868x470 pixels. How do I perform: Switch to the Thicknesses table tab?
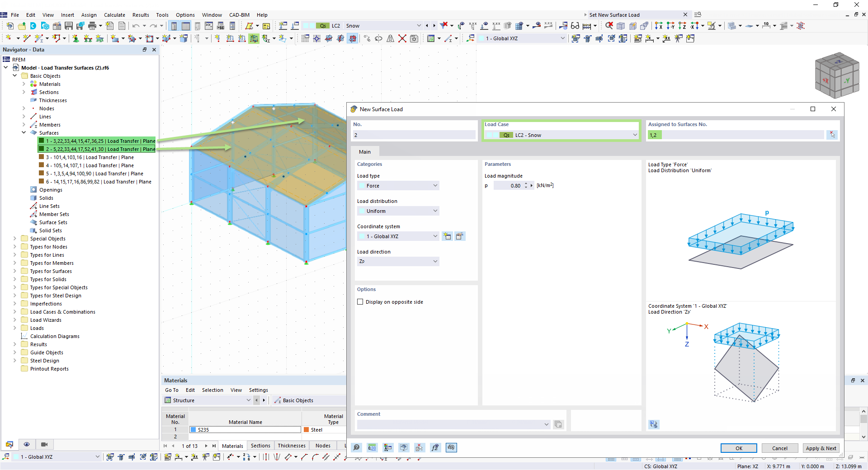(292, 446)
